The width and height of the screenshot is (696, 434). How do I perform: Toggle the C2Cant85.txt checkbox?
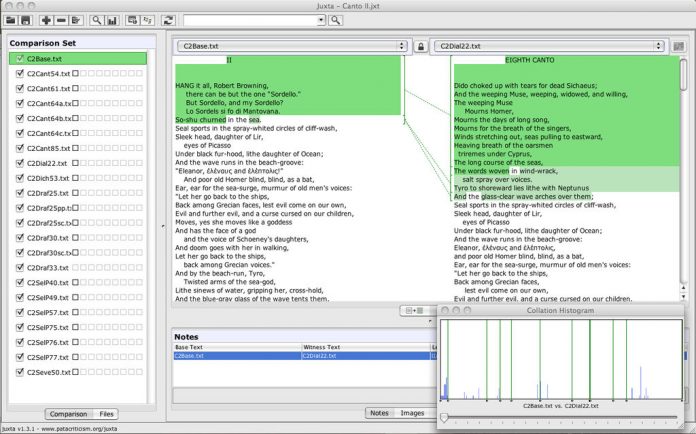(20, 148)
